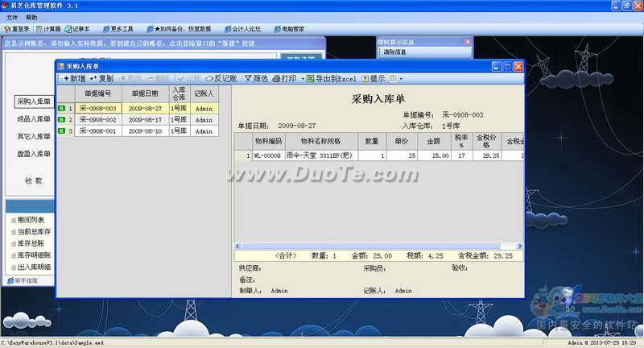Click 复制 to copy the receipt
This screenshot has height=348, width=644.
click(x=101, y=78)
